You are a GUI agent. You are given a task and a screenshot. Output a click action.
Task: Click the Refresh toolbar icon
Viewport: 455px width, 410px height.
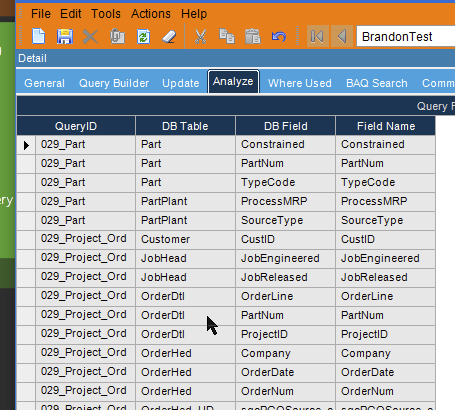coord(143,36)
